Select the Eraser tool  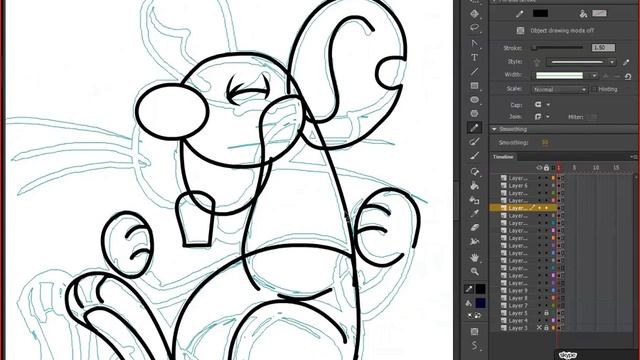[474, 228]
